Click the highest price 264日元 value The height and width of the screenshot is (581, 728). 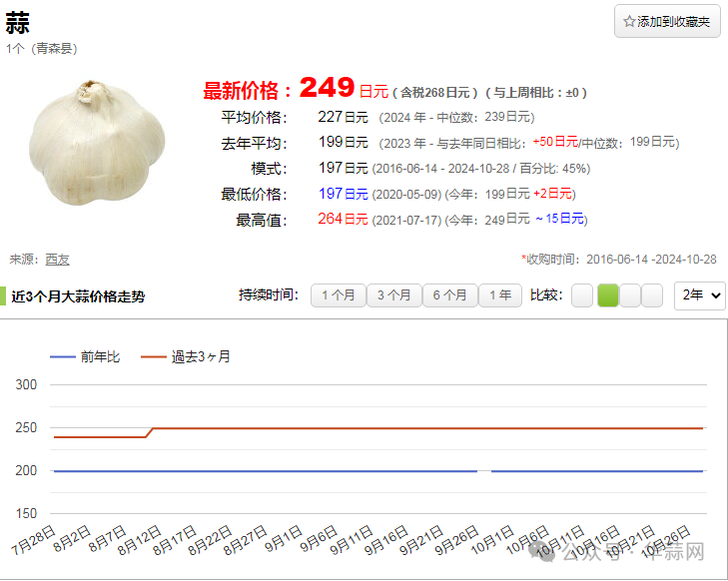pyautogui.click(x=343, y=219)
